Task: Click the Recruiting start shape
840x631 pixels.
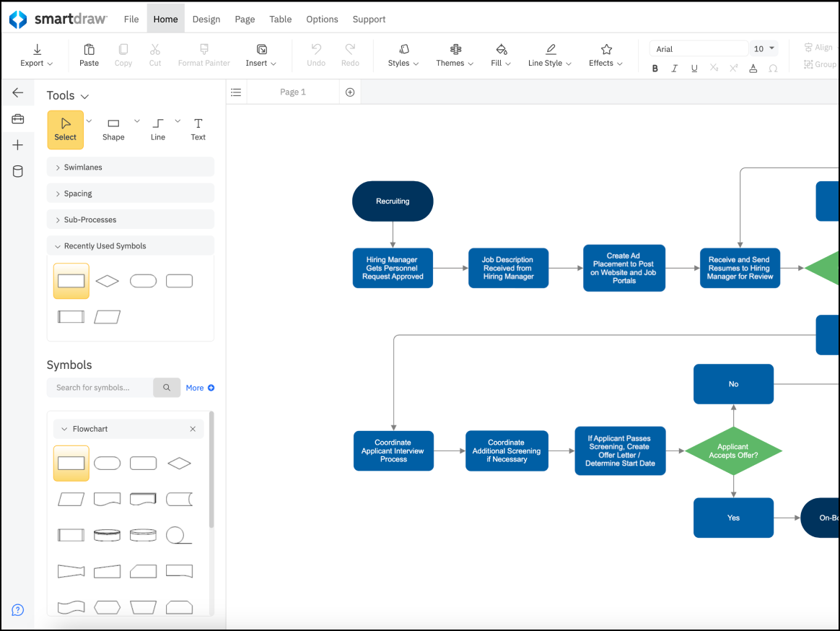Action: pos(393,201)
